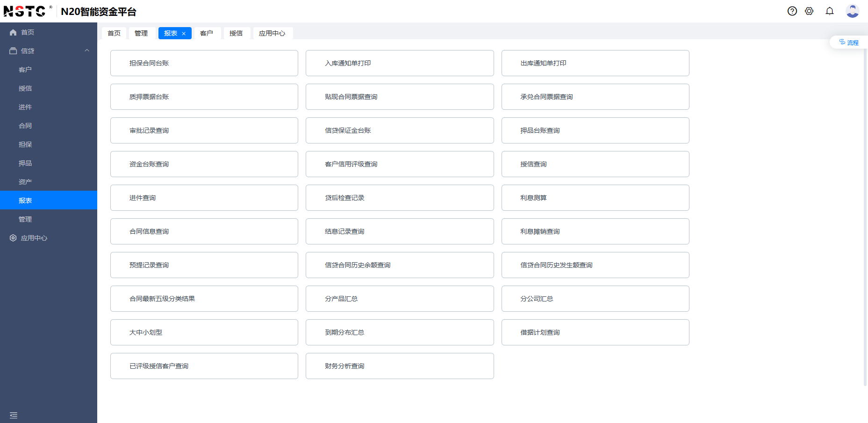Click the help question mark icon

(x=792, y=11)
